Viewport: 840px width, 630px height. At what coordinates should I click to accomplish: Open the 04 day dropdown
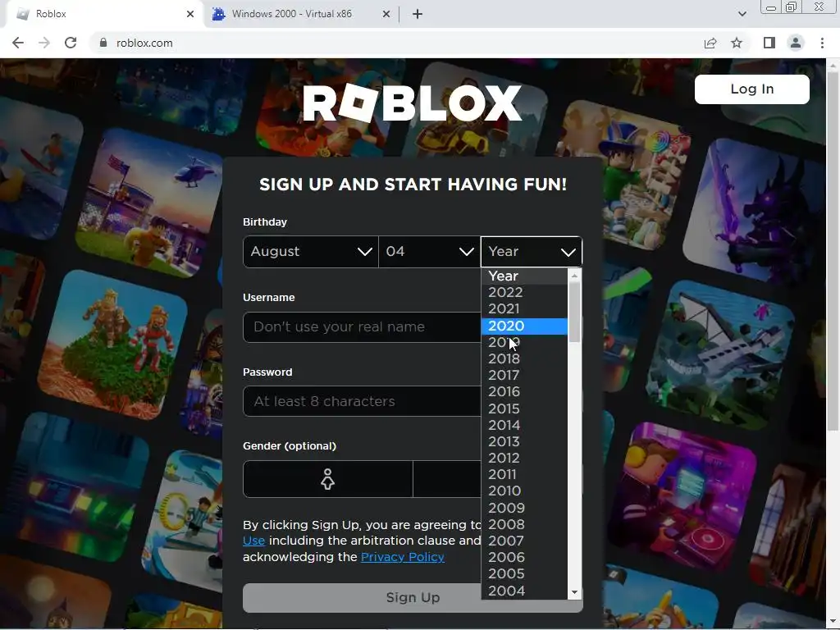point(429,251)
